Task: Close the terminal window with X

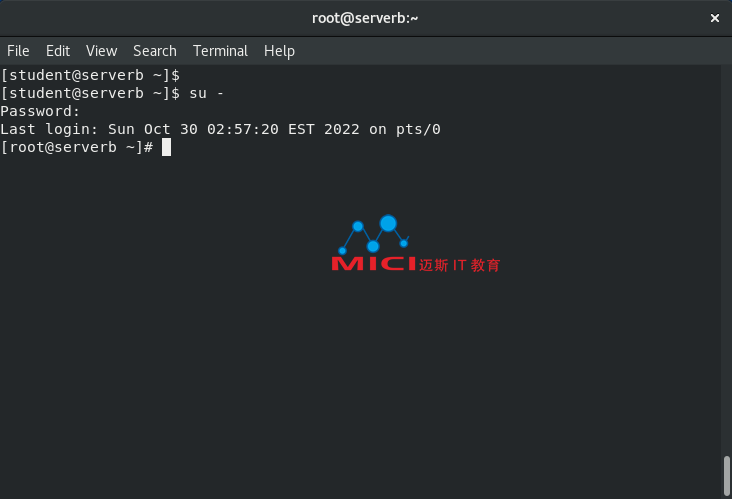Action: point(715,18)
